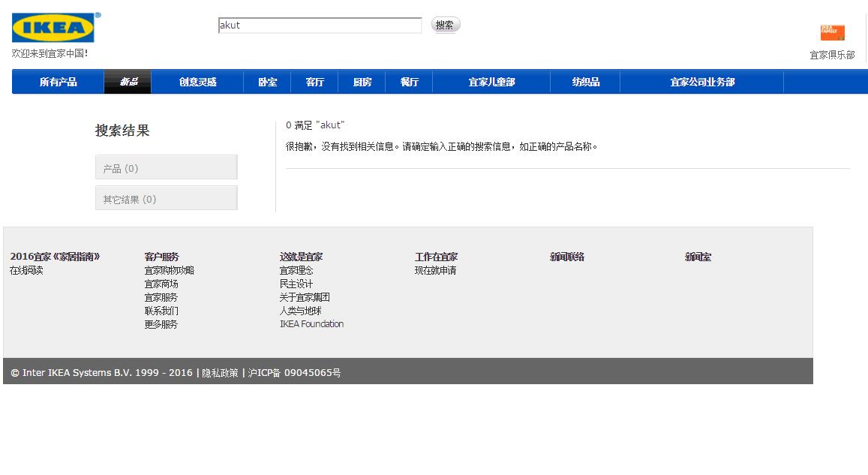Open the 厨房 category
Screen dimensions: 868x475
[361, 81]
